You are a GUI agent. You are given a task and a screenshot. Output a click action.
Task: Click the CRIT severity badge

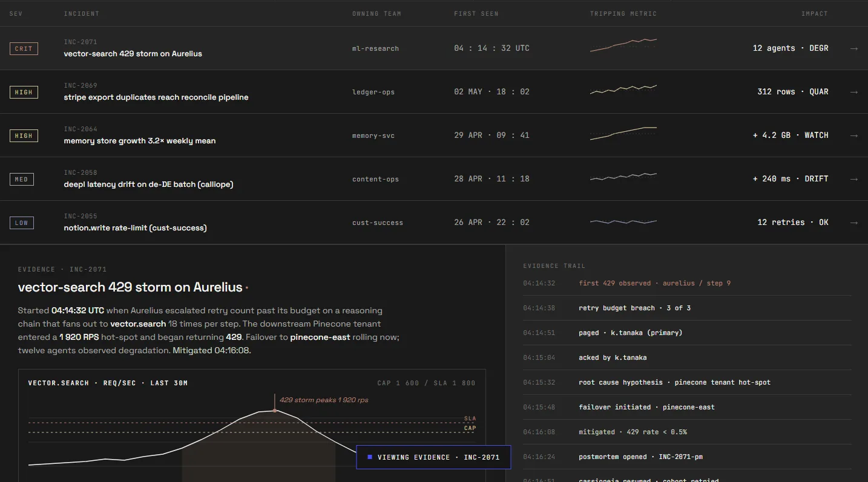click(24, 48)
